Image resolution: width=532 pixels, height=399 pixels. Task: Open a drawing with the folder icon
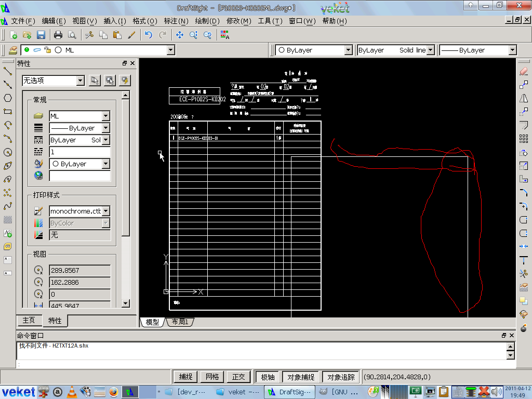pos(27,35)
